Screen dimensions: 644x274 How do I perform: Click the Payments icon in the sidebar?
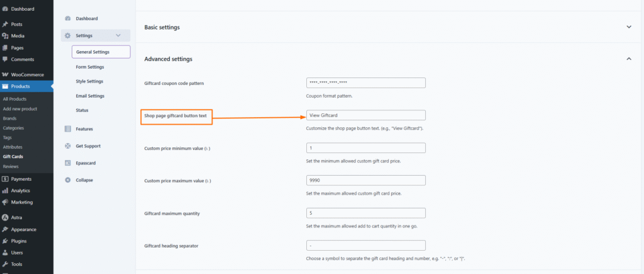pos(6,179)
